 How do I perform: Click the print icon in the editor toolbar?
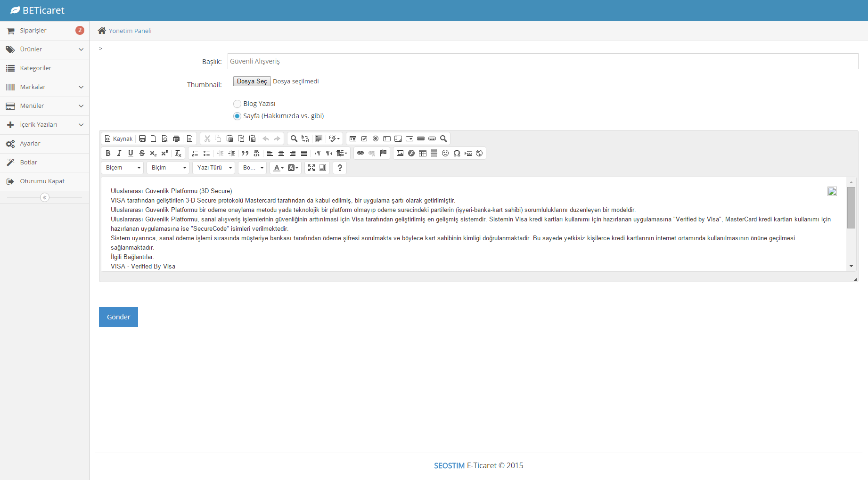point(176,138)
